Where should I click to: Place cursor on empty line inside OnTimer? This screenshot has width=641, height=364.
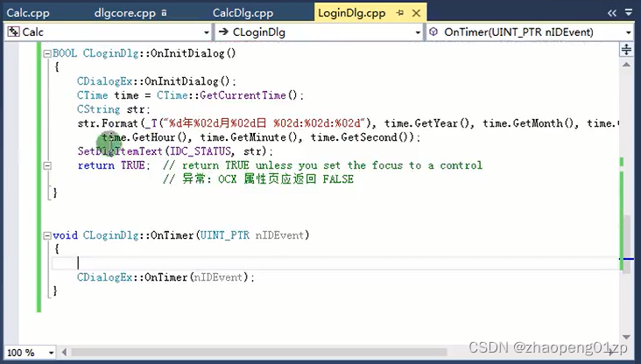pyautogui.click(x=335, y=263)
